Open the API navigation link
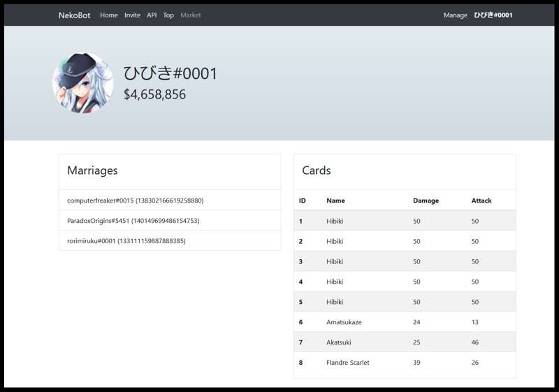The height and width of the screenshot is (392, 559). [x=152, y=15]
